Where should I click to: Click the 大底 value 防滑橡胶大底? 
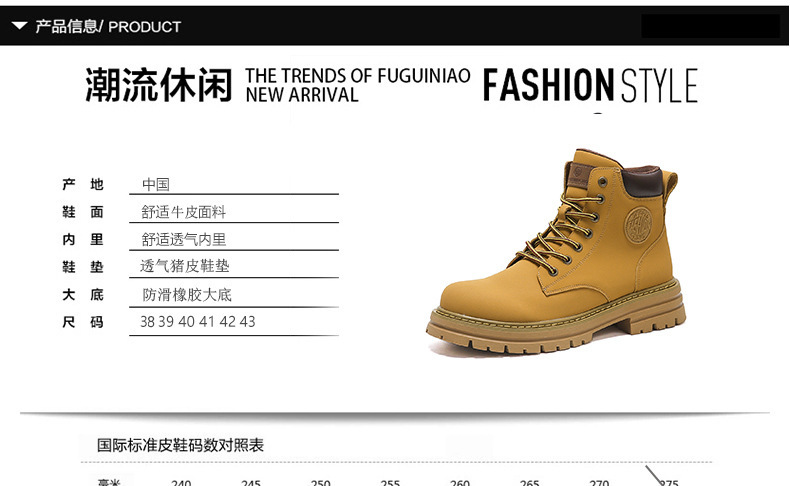(x=187, y=295)
